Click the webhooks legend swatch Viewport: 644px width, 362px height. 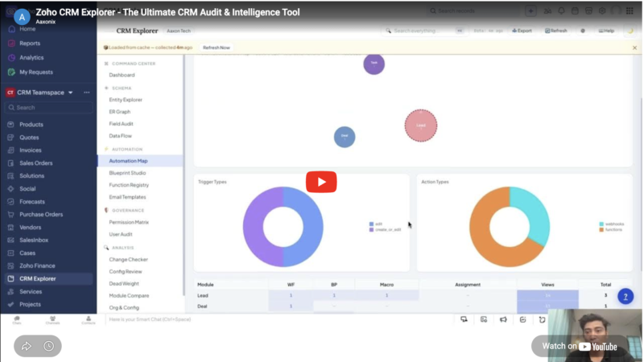(x=601, y=224)
